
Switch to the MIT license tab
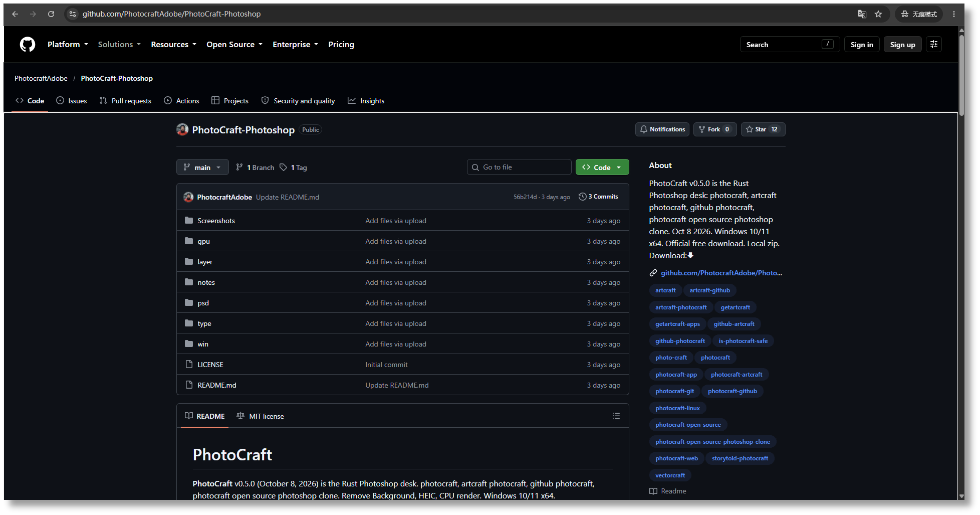pyautogui.click(x=260, y=416)
